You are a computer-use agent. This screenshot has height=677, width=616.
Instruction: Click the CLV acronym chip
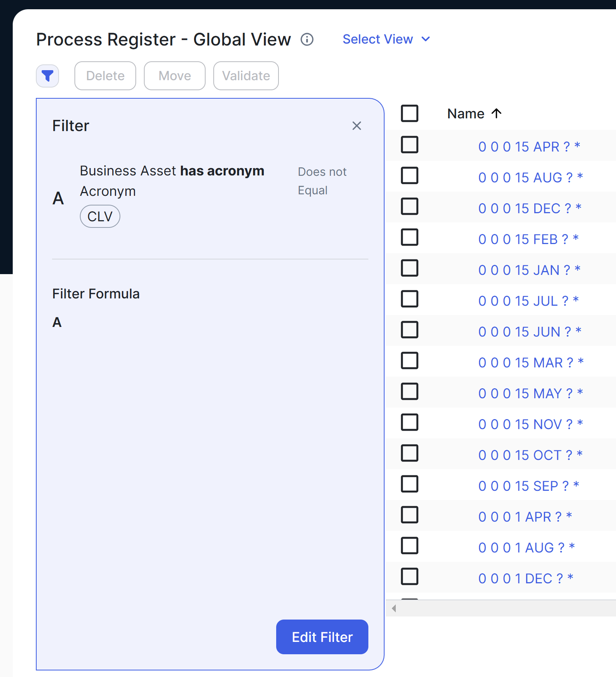[100, 217]
